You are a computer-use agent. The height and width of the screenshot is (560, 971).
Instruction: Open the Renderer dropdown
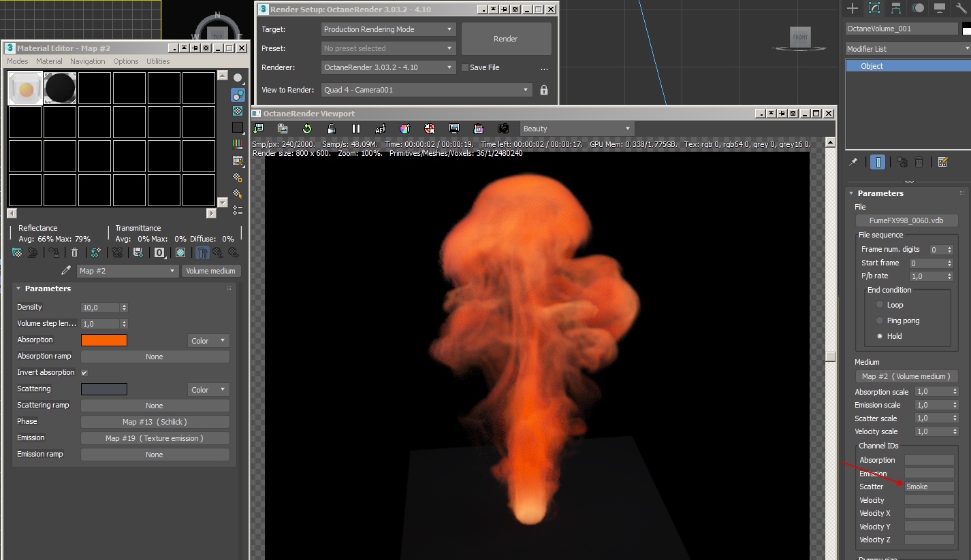point(388,67)
